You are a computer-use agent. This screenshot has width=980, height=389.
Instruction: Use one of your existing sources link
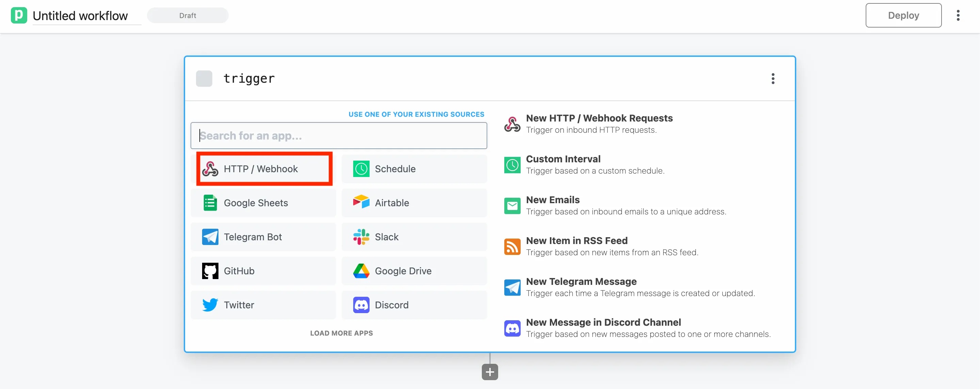416,114
